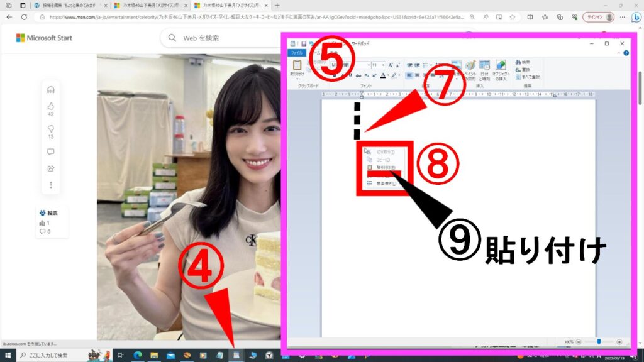Open the Mail app from the taskbar
Image resolution: width=644 pixels, height=362 pixels.
170,356
